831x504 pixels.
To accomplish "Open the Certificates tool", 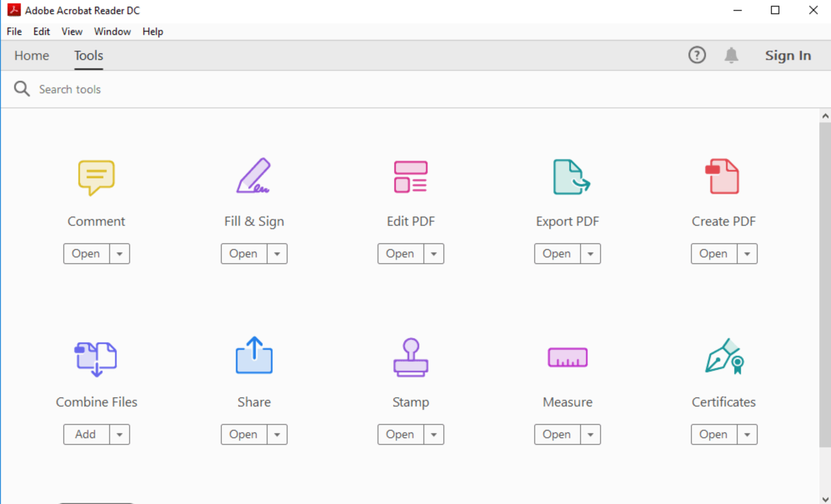I will point(714,434).
